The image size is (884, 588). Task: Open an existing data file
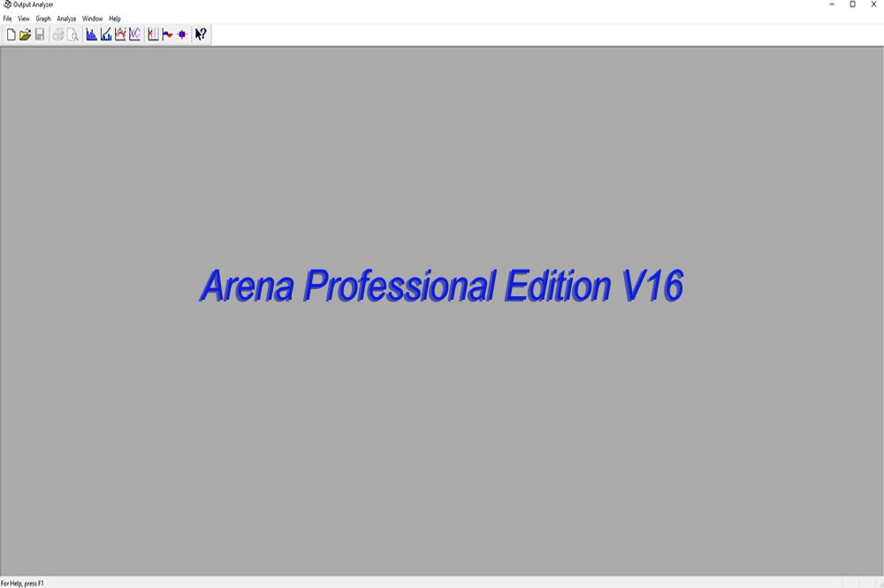tap(25, 34)
